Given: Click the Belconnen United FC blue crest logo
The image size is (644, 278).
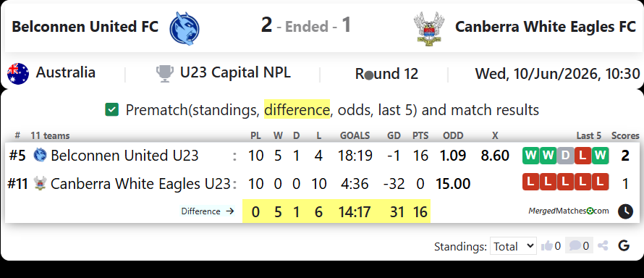Looking at the screenshot, I should coord(185,28).
